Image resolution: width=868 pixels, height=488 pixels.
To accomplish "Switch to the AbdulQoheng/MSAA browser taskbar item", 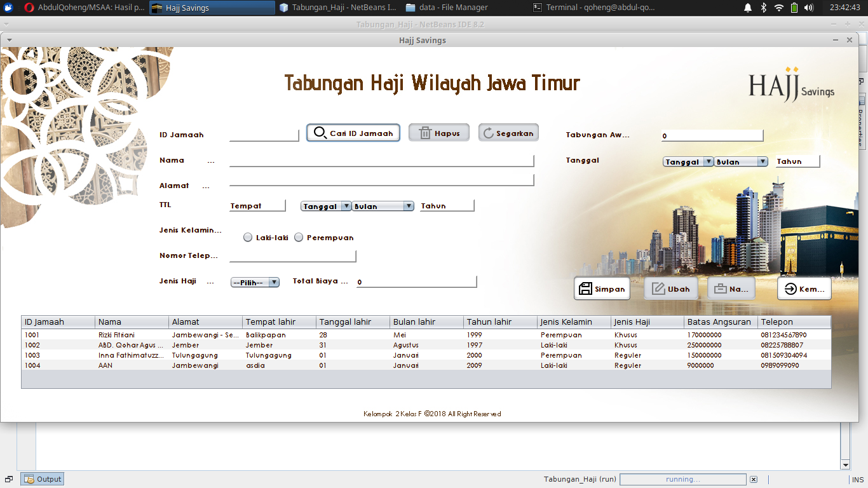I will [x=85, y=8].
